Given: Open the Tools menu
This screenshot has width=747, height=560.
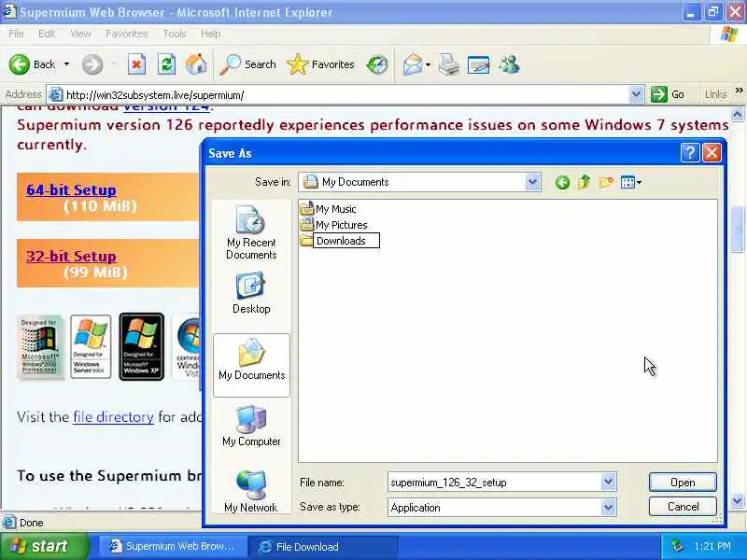Looking at the screenshot, I should pos(175,34).
